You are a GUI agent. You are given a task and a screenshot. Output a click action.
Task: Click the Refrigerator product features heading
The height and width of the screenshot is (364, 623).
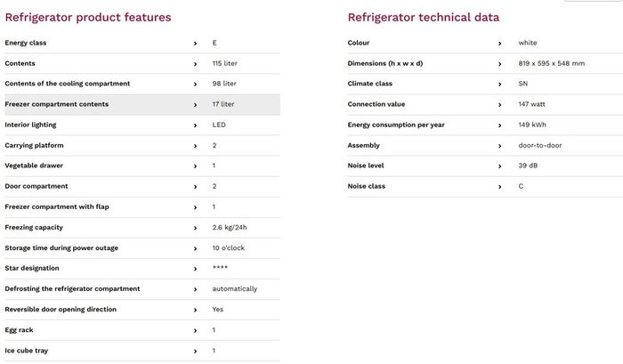88,18
